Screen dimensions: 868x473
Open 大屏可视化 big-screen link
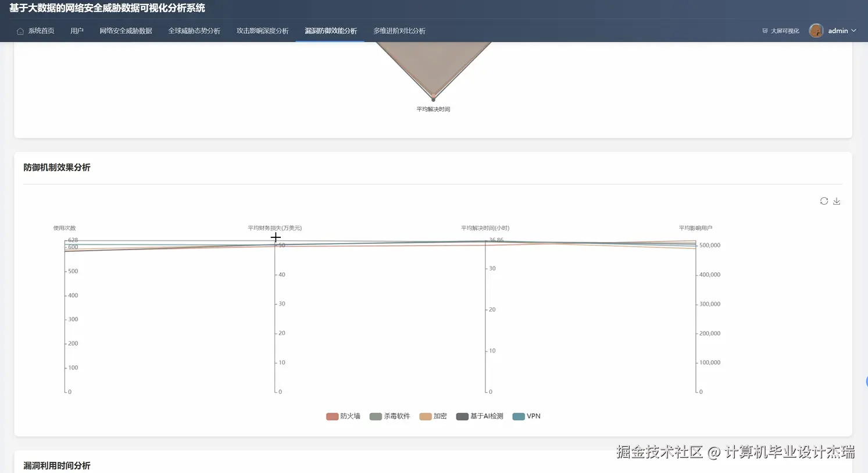tap(785, 31)
